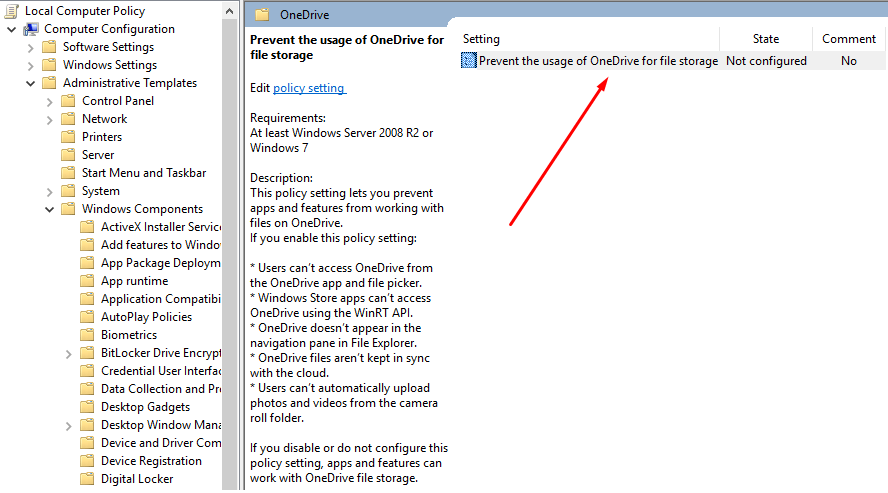Select the Biometrics folder icon
The width and height of the screenshot is (888, 493).
pos(87,335)
